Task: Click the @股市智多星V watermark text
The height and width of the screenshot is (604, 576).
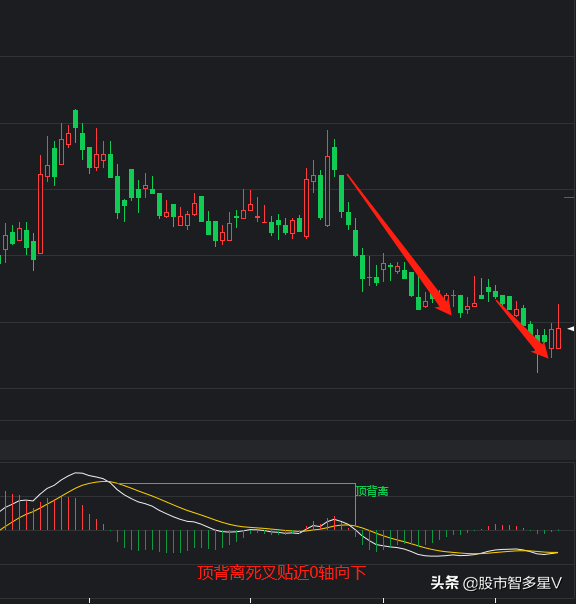Action: tap(512, 583)
